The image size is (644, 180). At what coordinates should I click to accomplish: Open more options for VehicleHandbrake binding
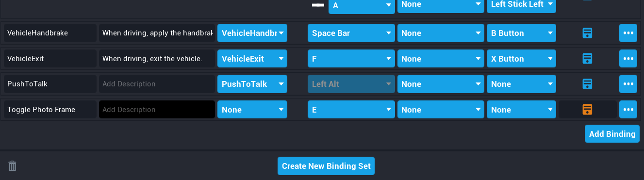tap(628, 33)
